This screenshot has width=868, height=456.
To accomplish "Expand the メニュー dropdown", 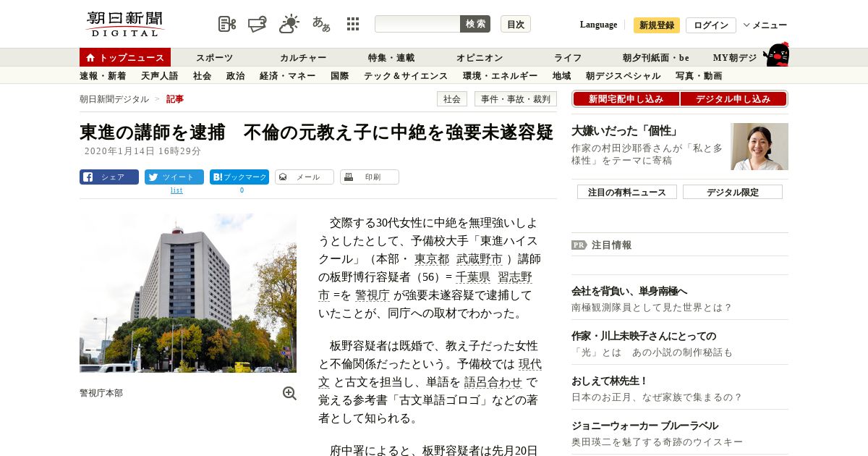I will click(x=765, y=25).
